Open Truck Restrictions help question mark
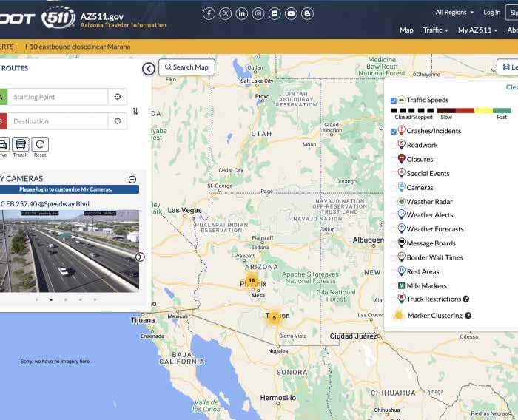Image resolution: width=518 pixels, height=420 pixels. [x=465, y=299]
